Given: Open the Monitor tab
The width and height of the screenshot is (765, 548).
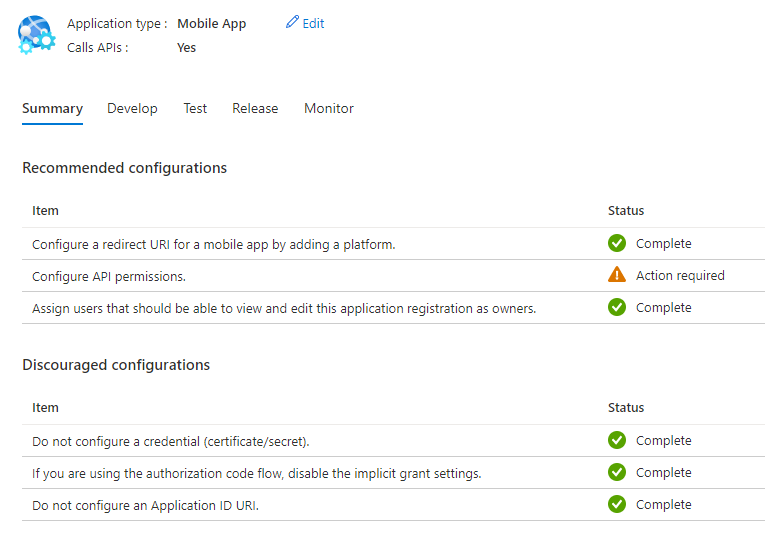Looking at the screenshot, I should [329, 108].
